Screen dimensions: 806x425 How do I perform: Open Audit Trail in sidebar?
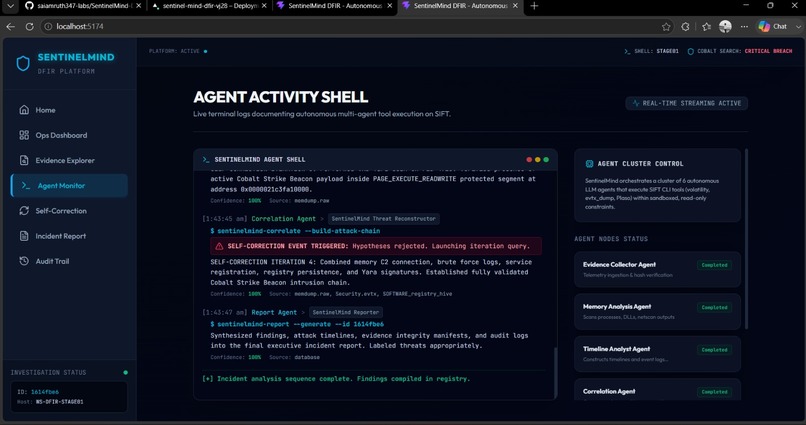pyautogui.click(x=69, y=261)
